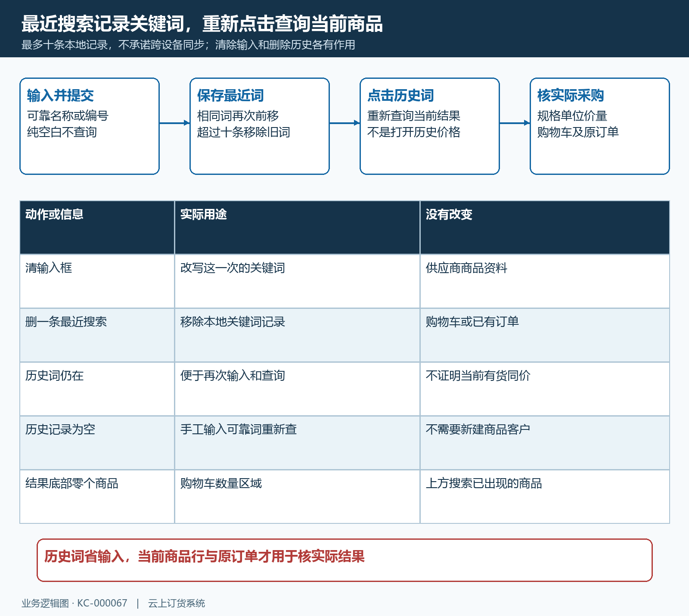Screen dimensions: 689x616
Task: Select the subtitle starting '最多十条本地记录'
Action: click(188, 45)
